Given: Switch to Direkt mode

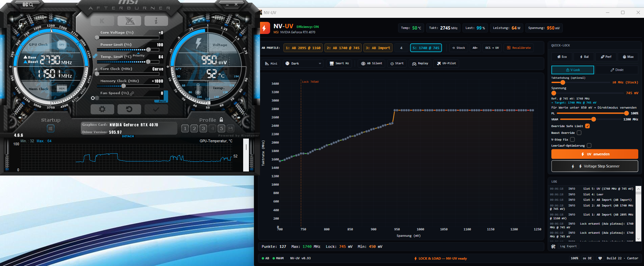Looking at the screenshot, I should (617, 70).
